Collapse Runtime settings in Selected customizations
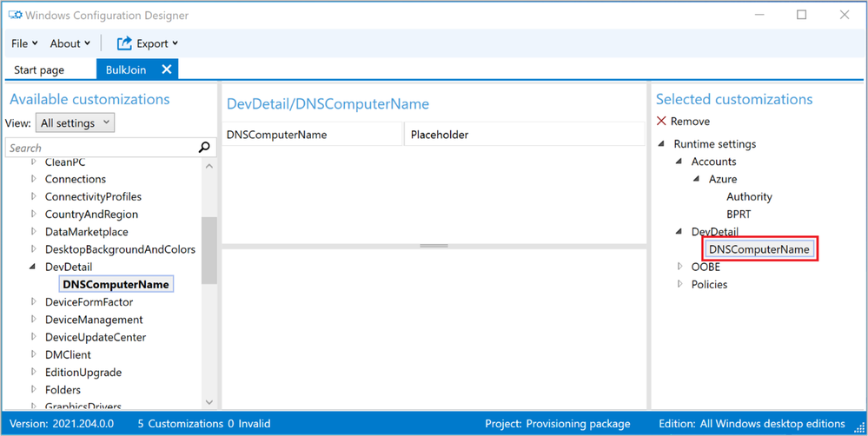 661,144
